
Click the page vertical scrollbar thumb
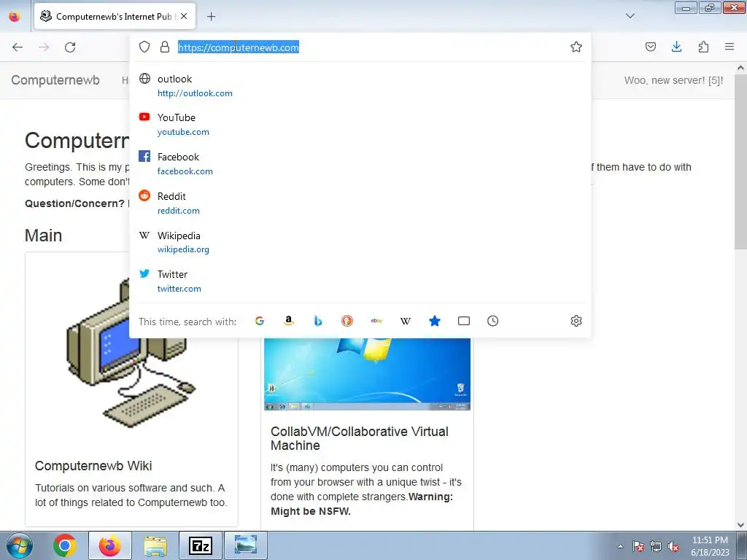click(x=740, y=162)
